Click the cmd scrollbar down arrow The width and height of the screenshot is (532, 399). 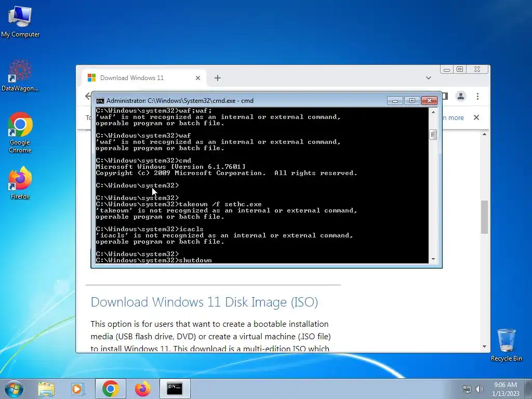433,259
